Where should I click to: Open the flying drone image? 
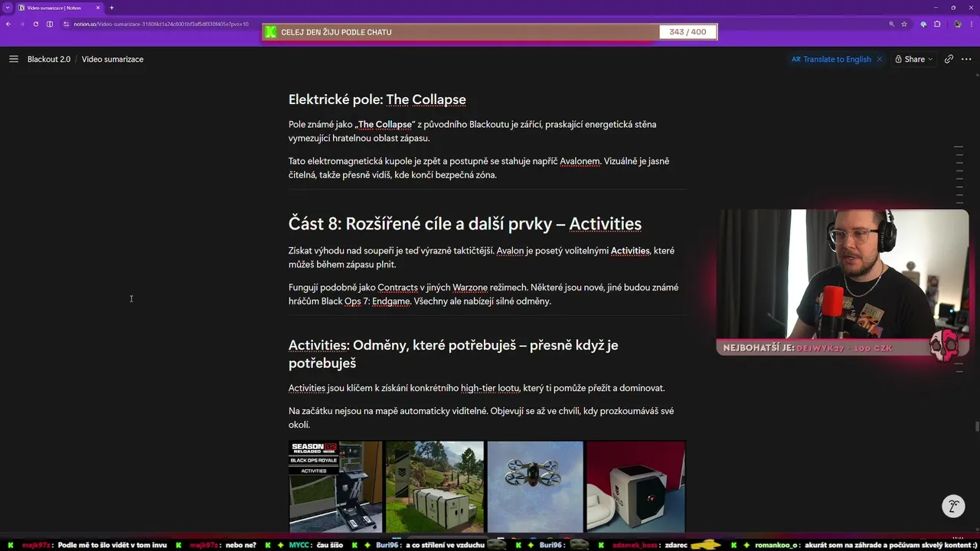(535, 486)
